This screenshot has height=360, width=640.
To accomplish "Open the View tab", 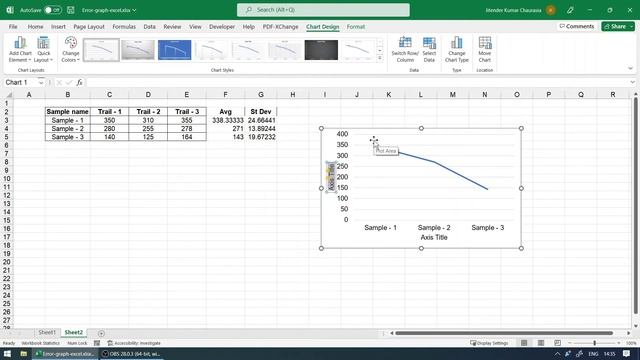I will 195,27.
